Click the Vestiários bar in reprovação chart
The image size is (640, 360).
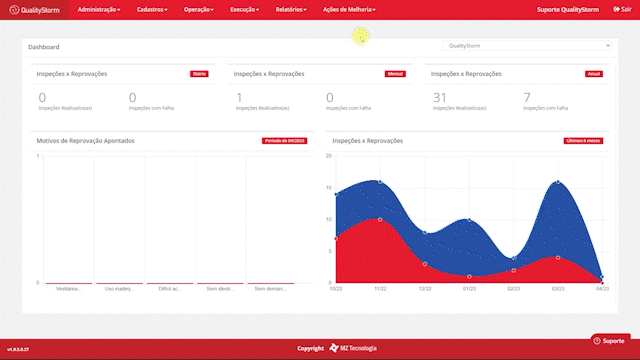(x=69, y=283)
